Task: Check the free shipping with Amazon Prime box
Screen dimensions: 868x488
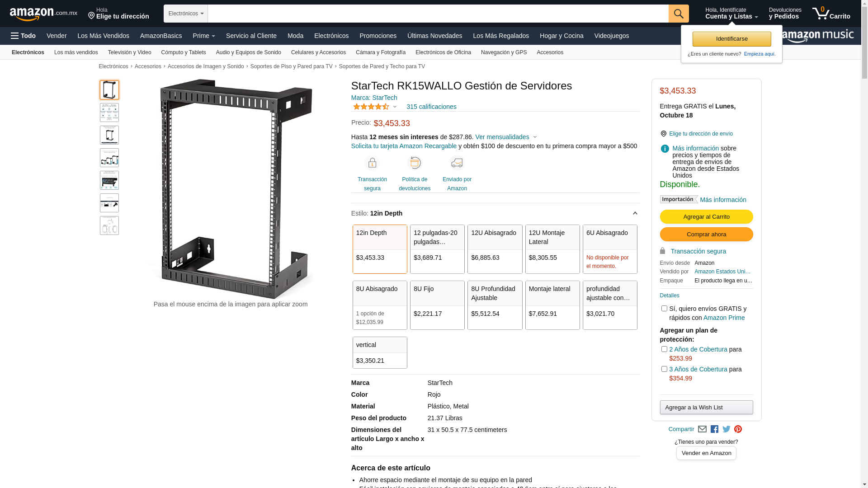Action: [x=664, y=309]
